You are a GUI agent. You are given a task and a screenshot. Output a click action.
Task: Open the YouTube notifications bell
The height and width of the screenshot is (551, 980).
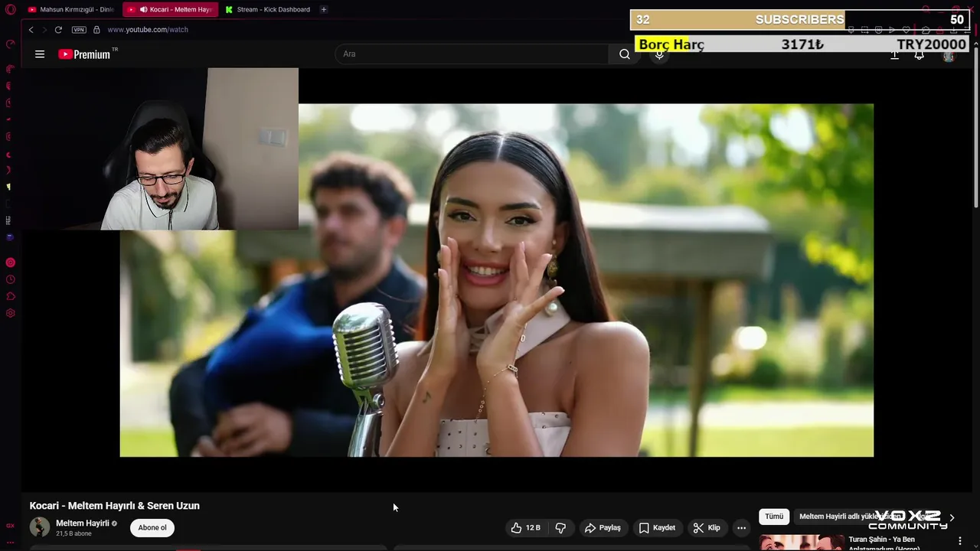919,55
